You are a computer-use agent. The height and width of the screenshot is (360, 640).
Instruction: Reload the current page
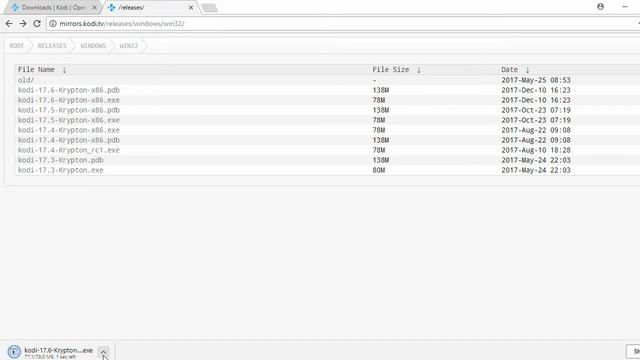coord(37,24)
